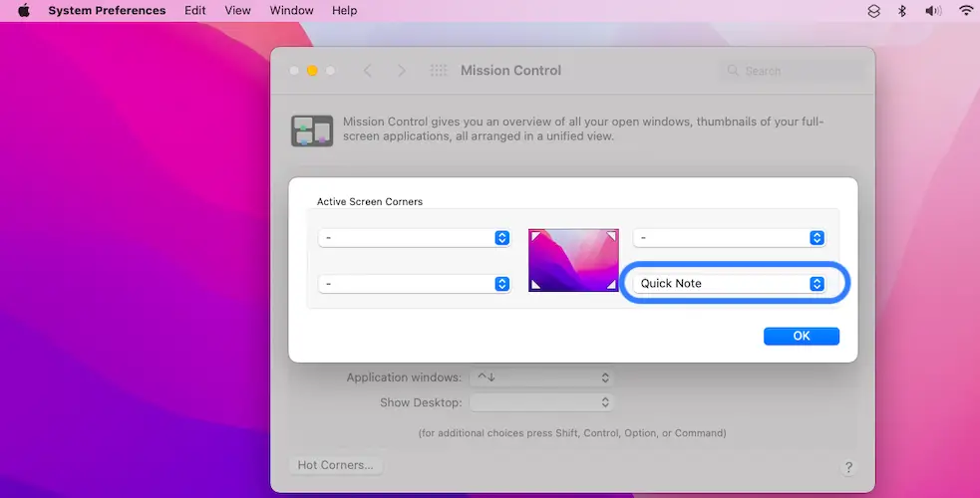Click the volume icon in menu bar
The image size is (980, 498).
(933, 11)
